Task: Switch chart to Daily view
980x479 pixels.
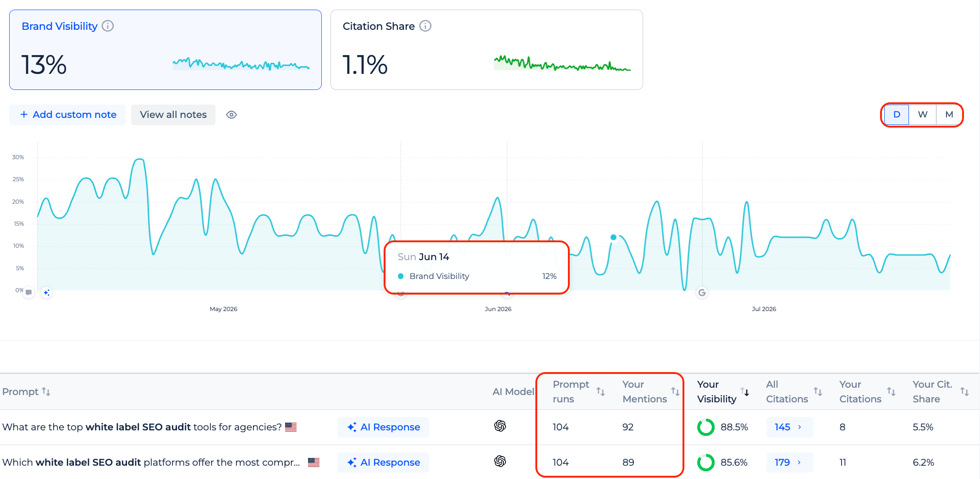Action: point(897,115)
